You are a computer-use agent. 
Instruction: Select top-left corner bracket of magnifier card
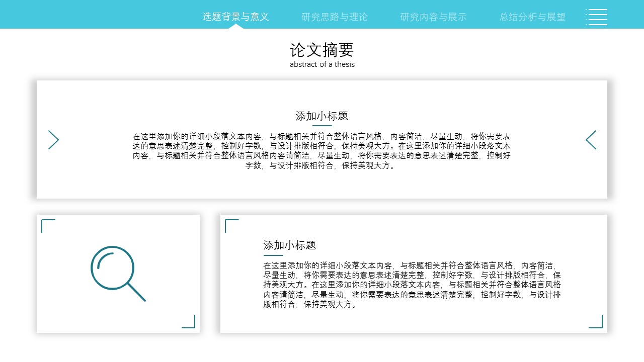pyautogui.click(x=48, y=226)
